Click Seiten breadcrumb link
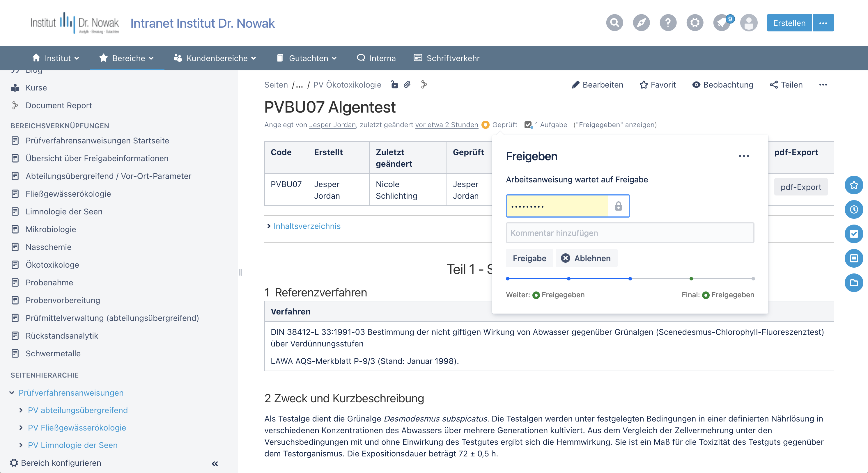868x473 pixels. pos(276,84)
